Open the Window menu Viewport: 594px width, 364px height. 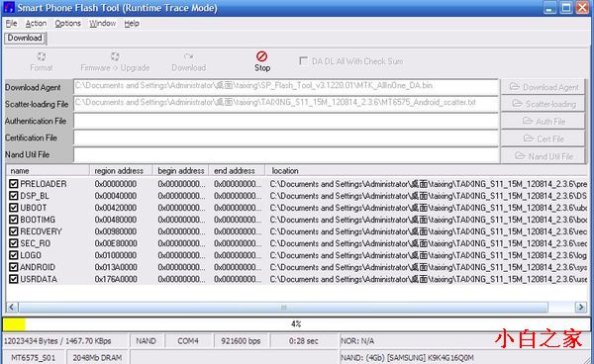pyautogui.click(x=103, y=24)
